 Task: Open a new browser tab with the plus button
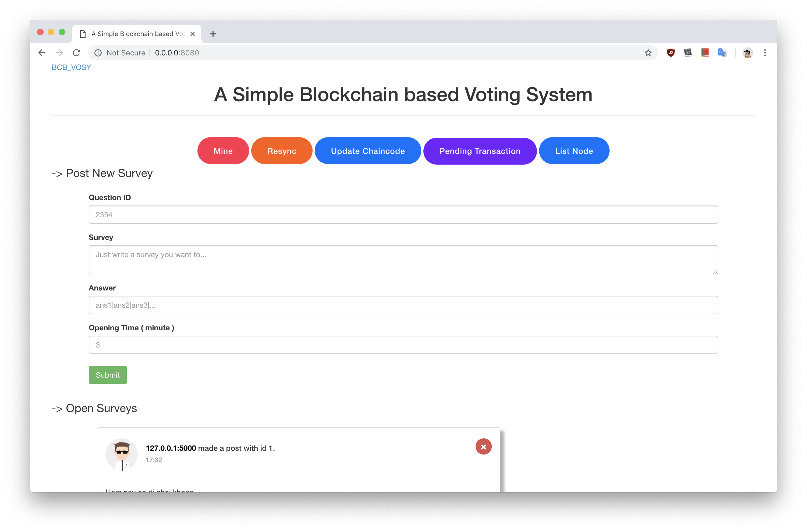pyautogui.click(x=213, y=34)
